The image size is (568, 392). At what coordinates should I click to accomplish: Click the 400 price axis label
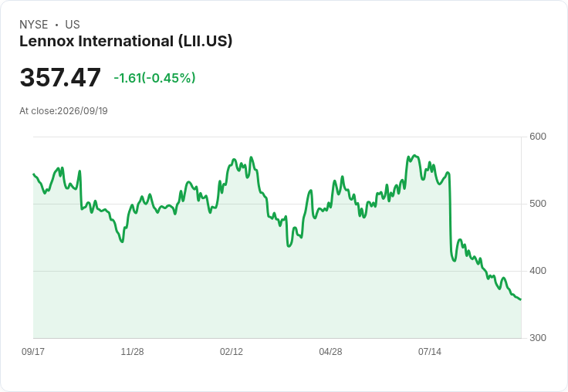click(x=538, y=271)
